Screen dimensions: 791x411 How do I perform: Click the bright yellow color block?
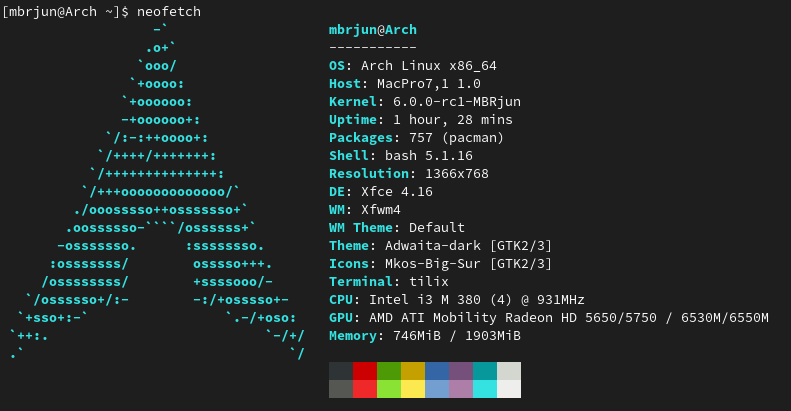(x=413, y=389)
